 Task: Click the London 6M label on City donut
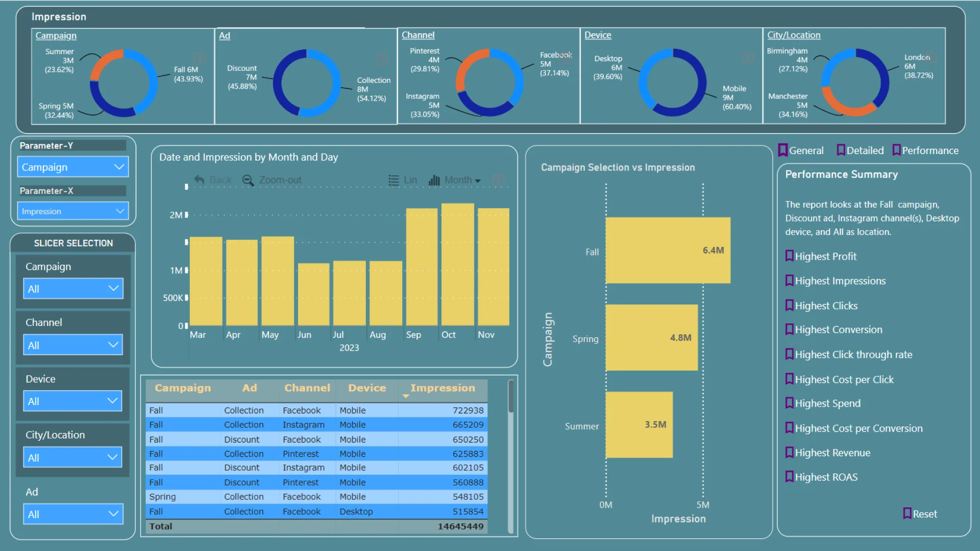(x=919, y=66)
